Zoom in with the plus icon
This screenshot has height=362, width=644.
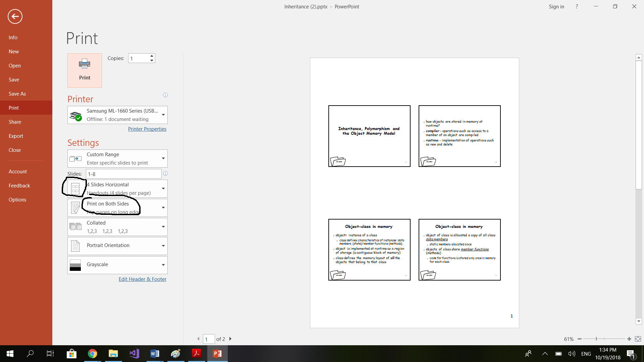[x=629, y=339]
